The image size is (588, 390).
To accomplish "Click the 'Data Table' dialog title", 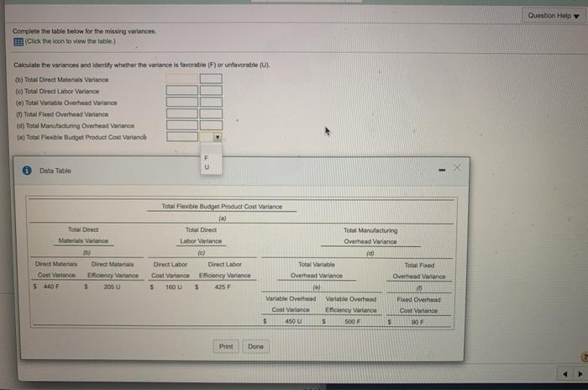I will (55, 171).
